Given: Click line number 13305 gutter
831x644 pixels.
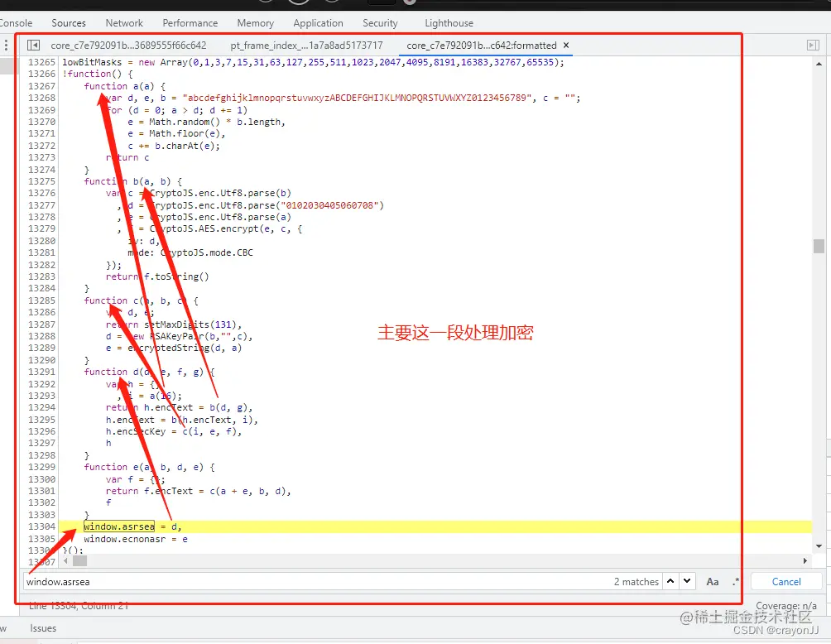Looking at the screenshot, I should (41, 539).
